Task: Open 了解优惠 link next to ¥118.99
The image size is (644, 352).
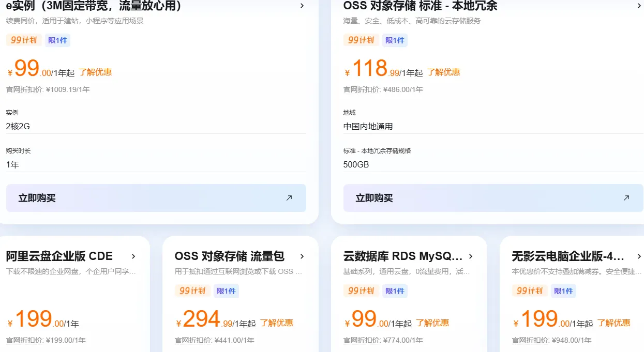Action: coord(444,72)
